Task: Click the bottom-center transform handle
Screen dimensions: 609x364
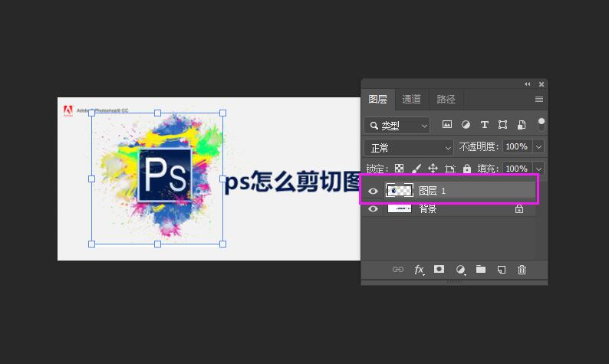Action: click(157, 244)
